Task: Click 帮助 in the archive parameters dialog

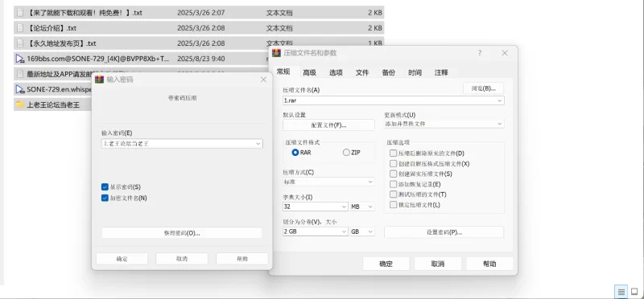Action: click(x=489, y=264)
